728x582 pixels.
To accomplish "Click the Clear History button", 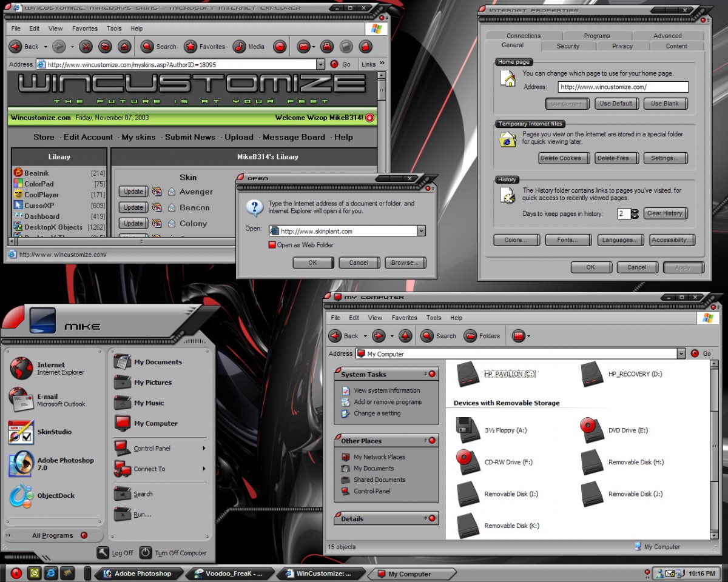I will [665, 213].
